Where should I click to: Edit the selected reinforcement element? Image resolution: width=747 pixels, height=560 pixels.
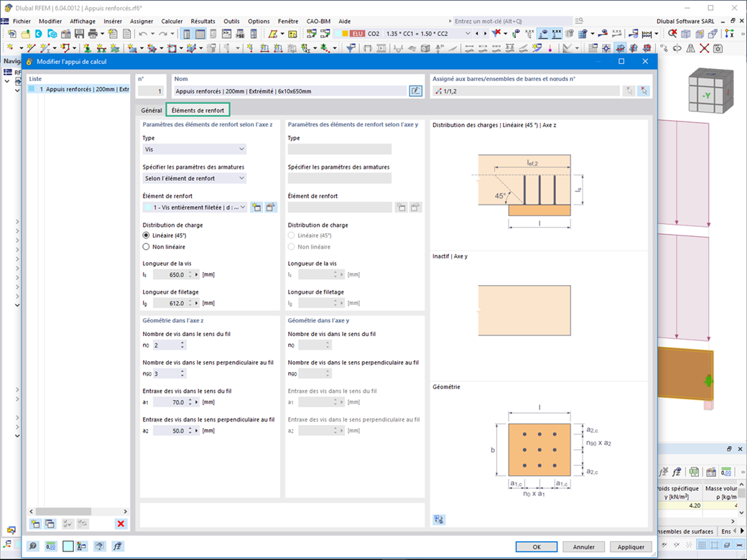(x=269, y=207)
